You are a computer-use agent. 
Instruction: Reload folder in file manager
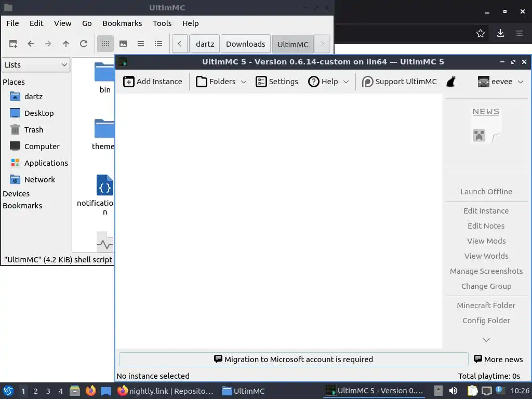tap(84, 44)
